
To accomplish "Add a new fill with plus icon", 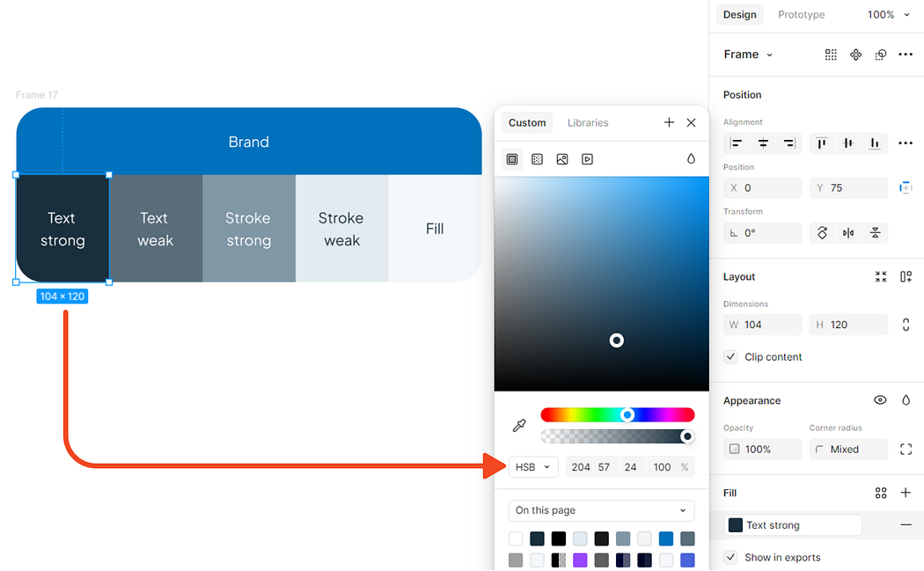I will (x=906, y=493).
